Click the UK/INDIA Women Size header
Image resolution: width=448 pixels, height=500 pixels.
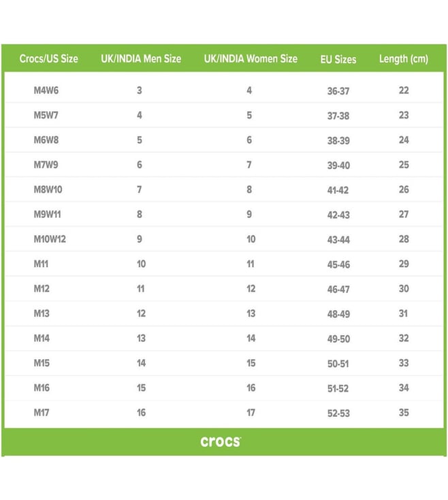coord(251,59)
